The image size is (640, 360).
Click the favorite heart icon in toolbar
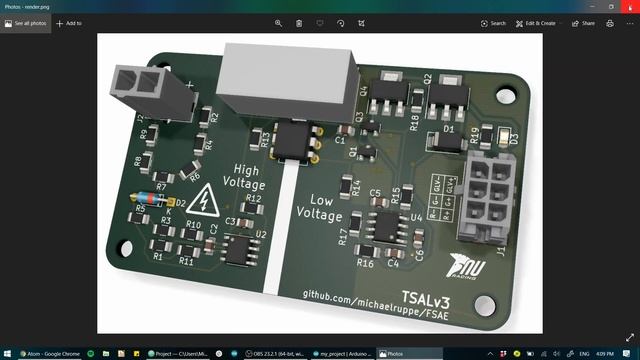point(320,23)
